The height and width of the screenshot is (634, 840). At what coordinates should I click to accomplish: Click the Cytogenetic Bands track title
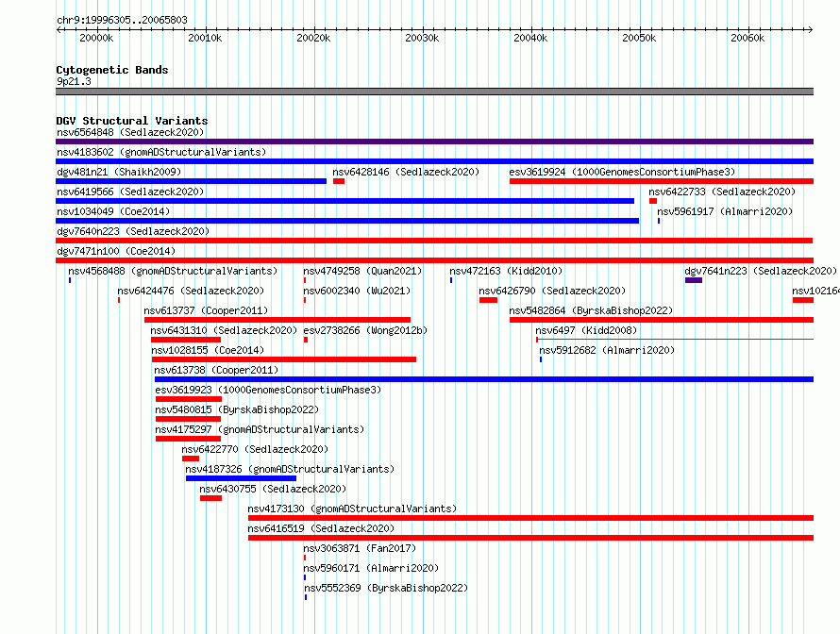pyautogui.click(x=112, y=70)
